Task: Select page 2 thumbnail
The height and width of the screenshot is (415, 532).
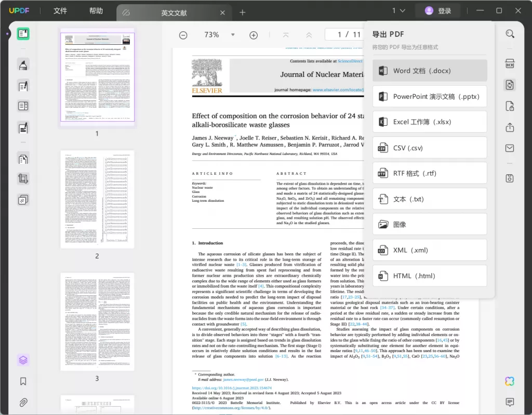Action: pos(97,200)
